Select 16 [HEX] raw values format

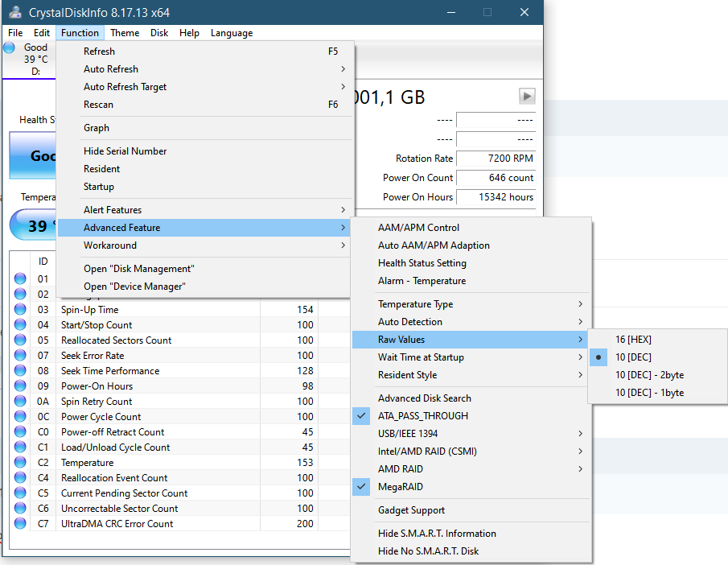click(657, 340)
